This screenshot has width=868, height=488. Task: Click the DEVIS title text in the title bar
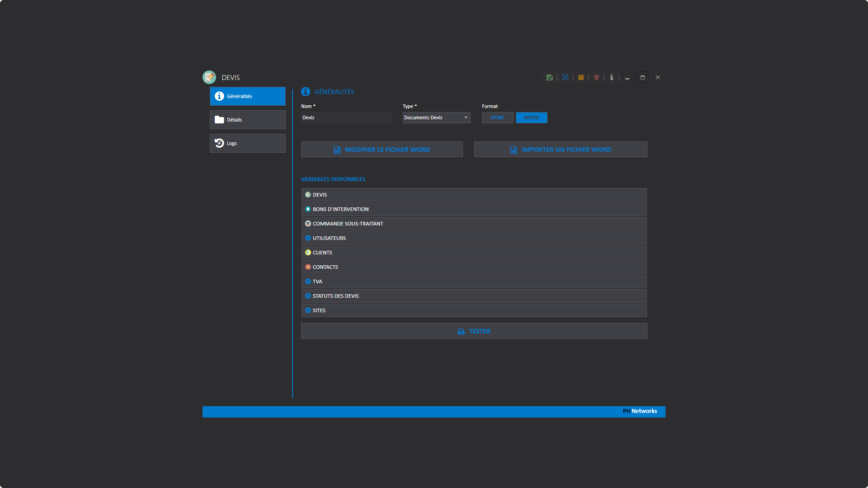point(231,78)
